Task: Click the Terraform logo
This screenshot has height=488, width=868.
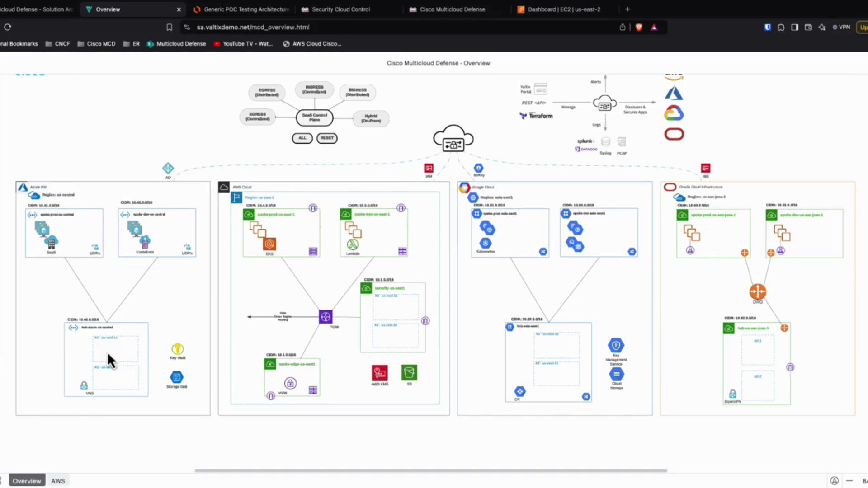Action: pos(536,116)
